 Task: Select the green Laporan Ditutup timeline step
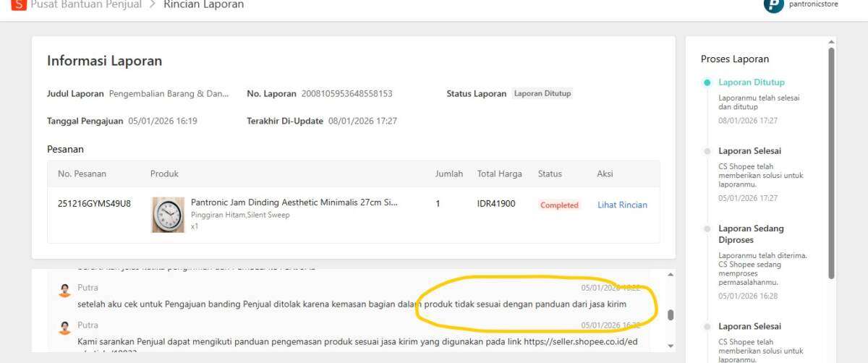pos(751,82)
